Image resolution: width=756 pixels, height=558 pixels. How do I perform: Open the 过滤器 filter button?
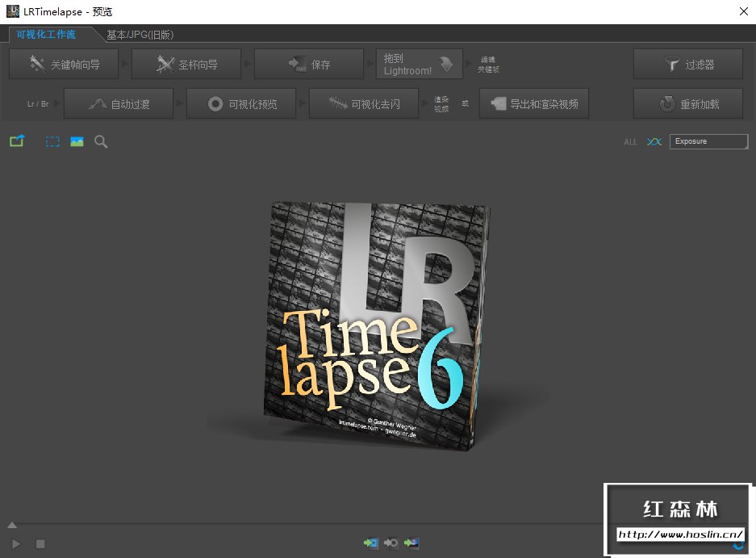(688, 64)
